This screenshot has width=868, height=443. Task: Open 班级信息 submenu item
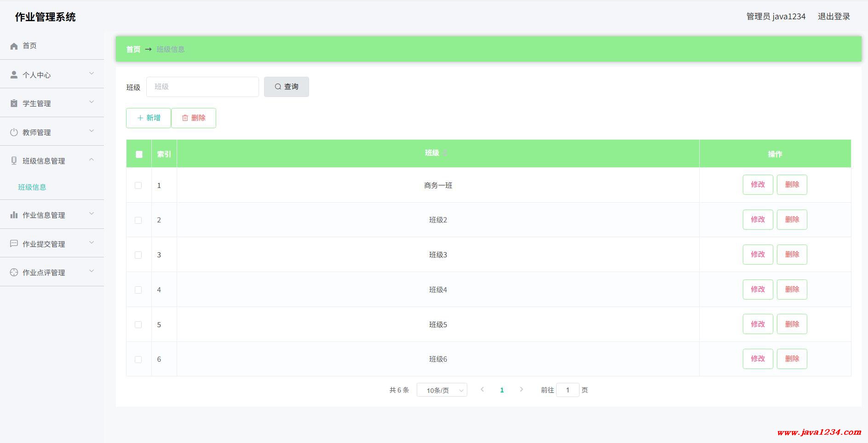point(32,187)
